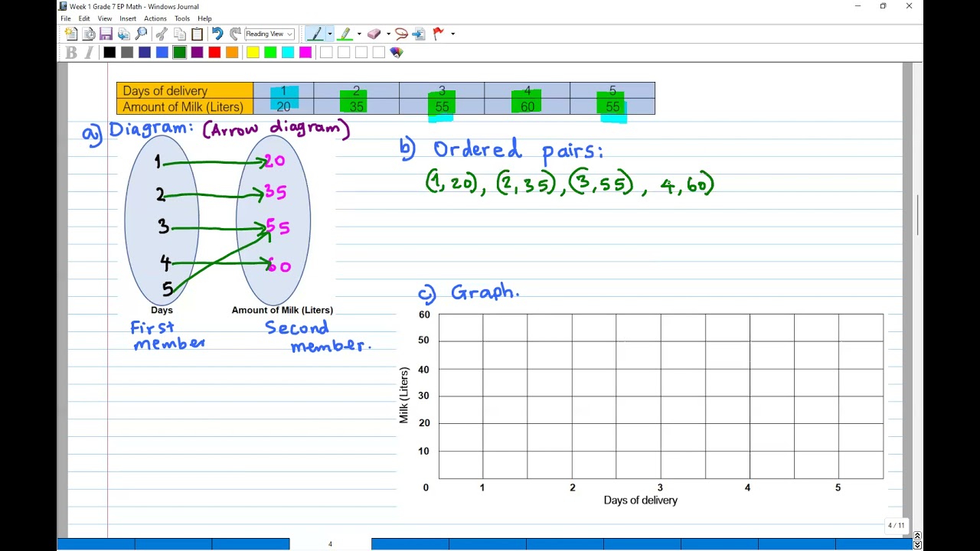
Task: Choose the bright green highlighter color
Action: [x=270, y=52]
